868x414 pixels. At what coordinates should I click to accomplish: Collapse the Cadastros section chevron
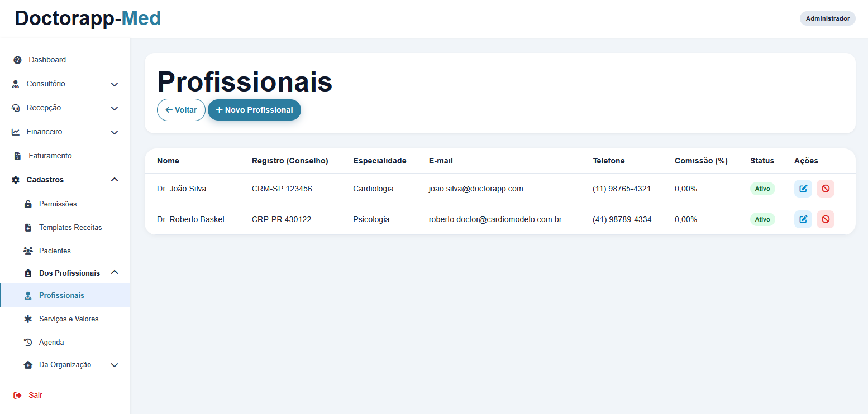(x=115, y=180)
